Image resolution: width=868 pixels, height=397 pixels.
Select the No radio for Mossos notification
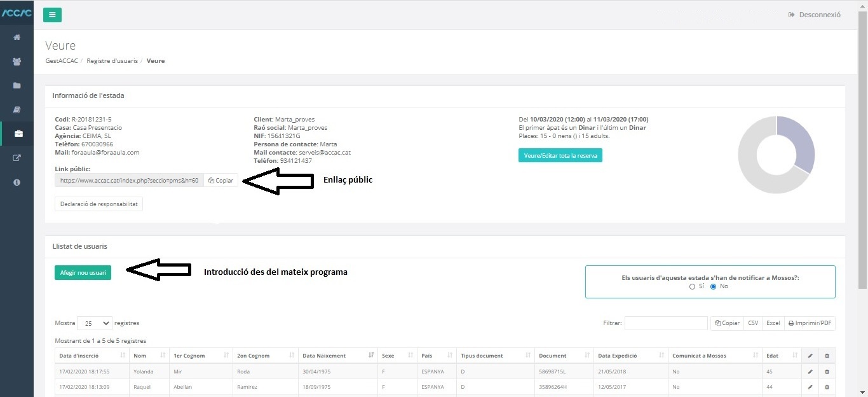click(713, 286)
